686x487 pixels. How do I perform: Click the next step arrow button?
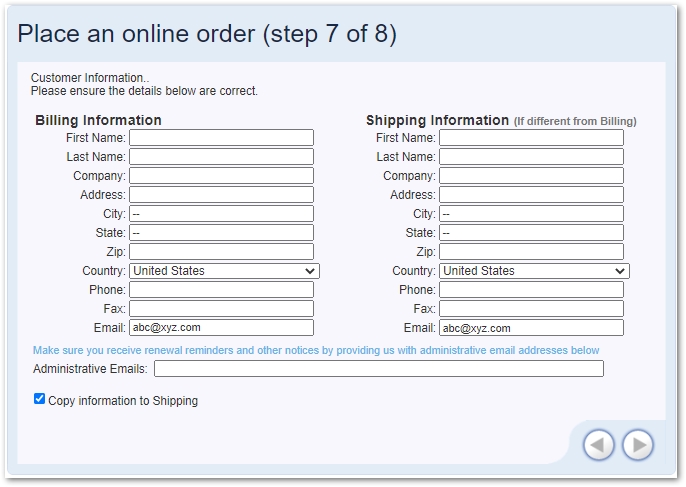(637, 445)
